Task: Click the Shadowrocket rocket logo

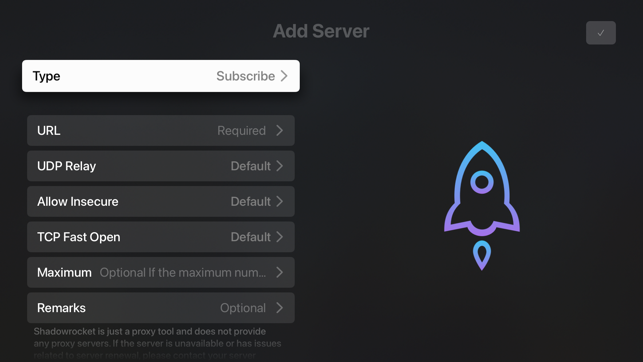Action: pos(482,205)
